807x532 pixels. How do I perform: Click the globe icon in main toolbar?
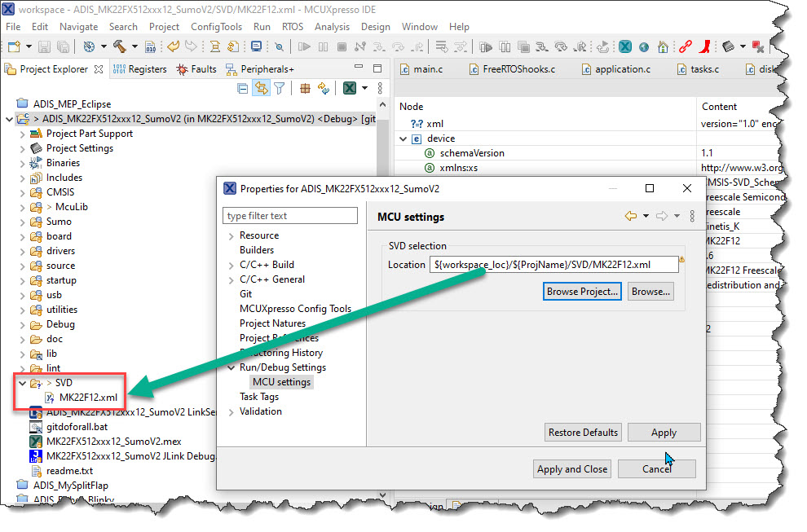pos(644,47)
